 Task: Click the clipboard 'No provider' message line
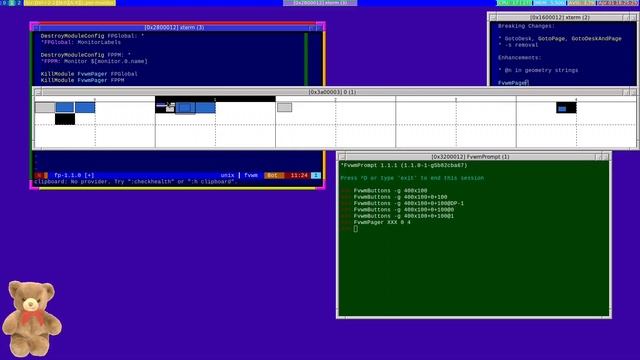(136, 182)
